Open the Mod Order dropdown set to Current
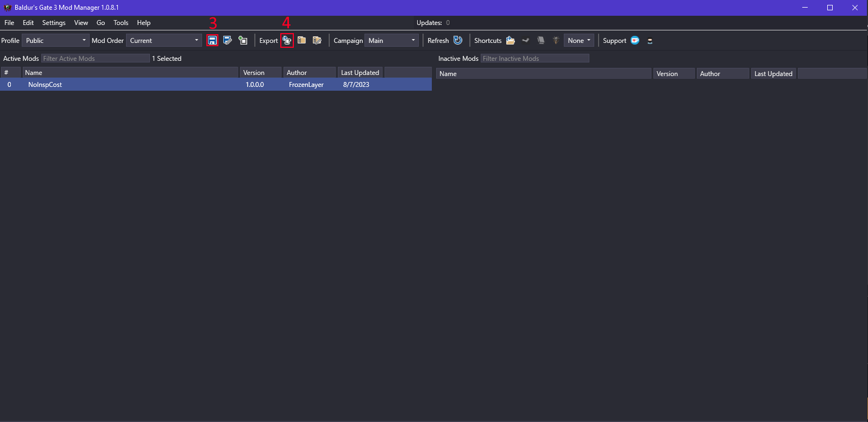 tap(164, 41)
